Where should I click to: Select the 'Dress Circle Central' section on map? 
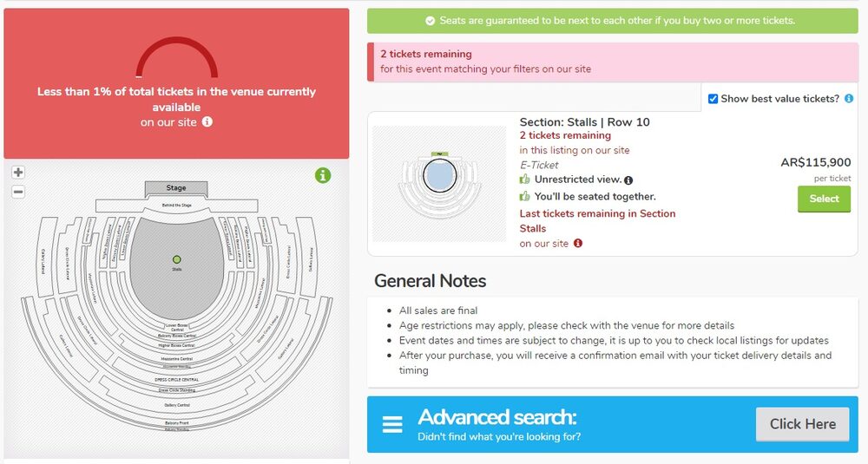tap(178, 380)
